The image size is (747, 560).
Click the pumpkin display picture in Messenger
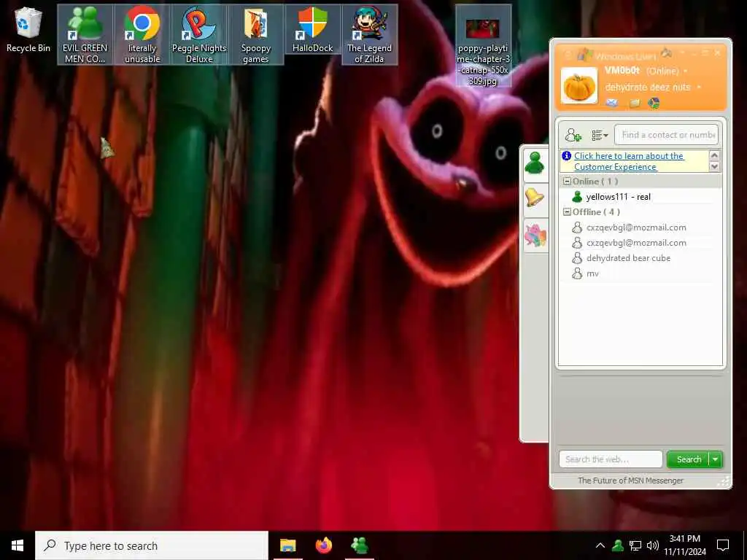pyautogui.click(x=578, y=86)
